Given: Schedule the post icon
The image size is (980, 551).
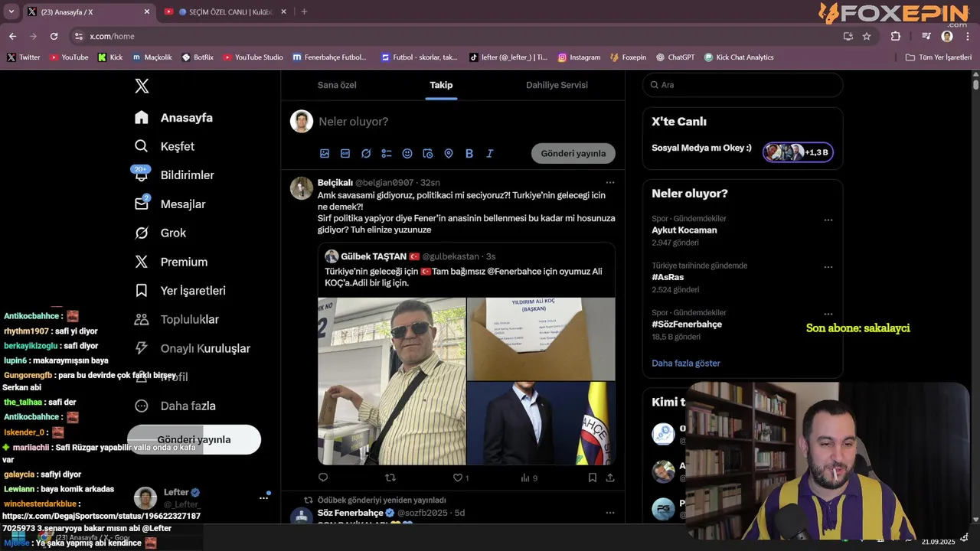Looking at the screenshot, I should (428, 154).
